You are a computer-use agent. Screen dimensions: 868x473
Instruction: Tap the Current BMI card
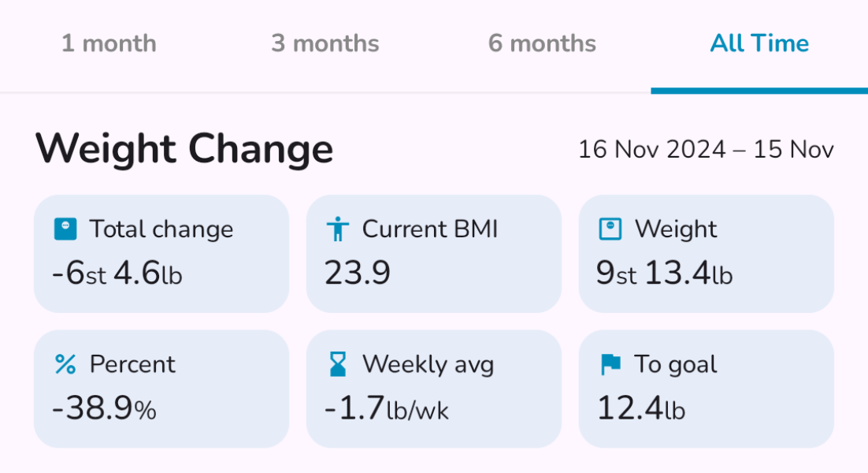point(434,254)
